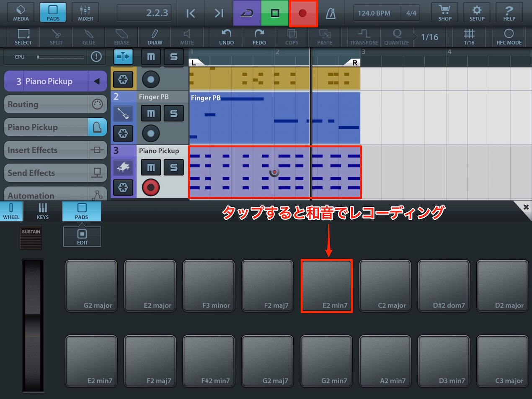Tap the F#2 min7 chord pad
This screenshot has width=532, height=399.
[209, 361]
